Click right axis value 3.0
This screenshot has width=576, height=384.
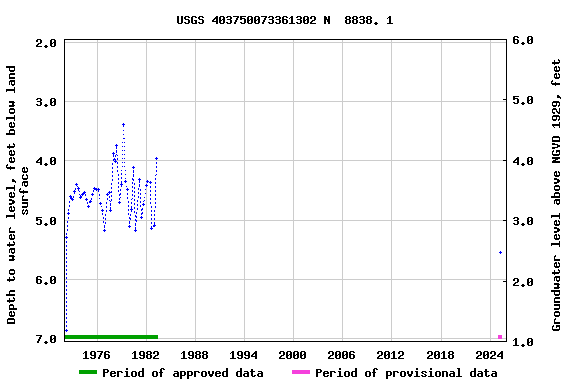pos(523,221)
